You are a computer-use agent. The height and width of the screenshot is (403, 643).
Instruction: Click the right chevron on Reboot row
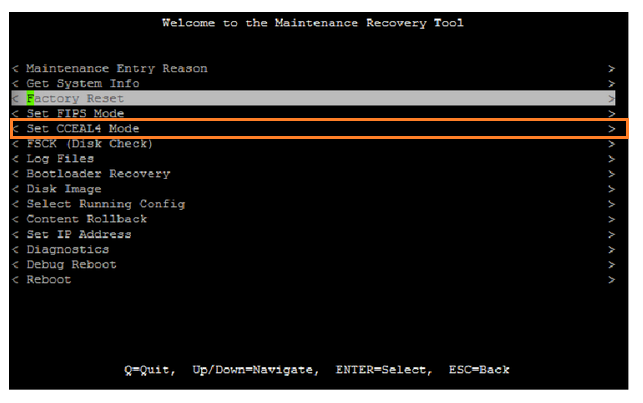(611, 280)
